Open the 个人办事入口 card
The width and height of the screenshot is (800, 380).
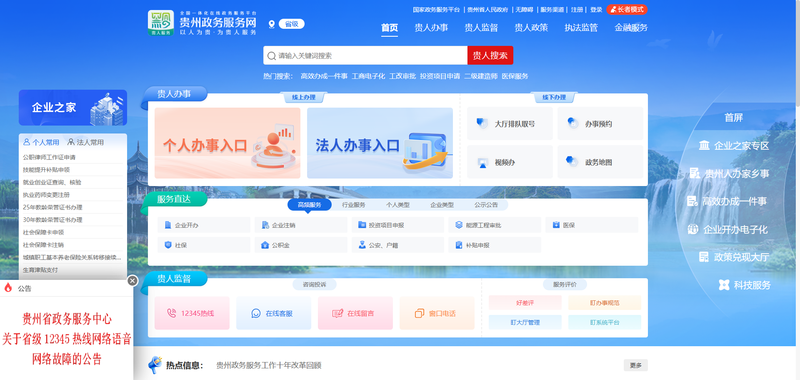tap(228, 143)
